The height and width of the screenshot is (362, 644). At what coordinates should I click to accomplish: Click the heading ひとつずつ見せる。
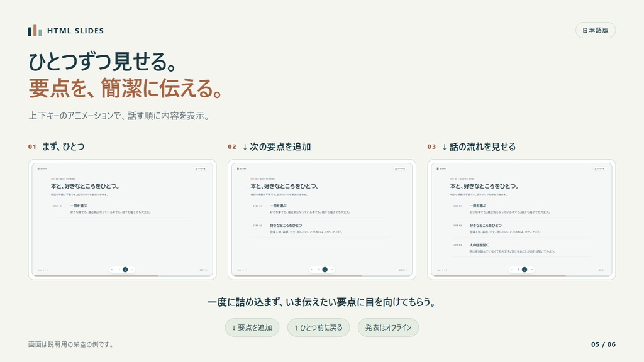[x=103, y=62]
